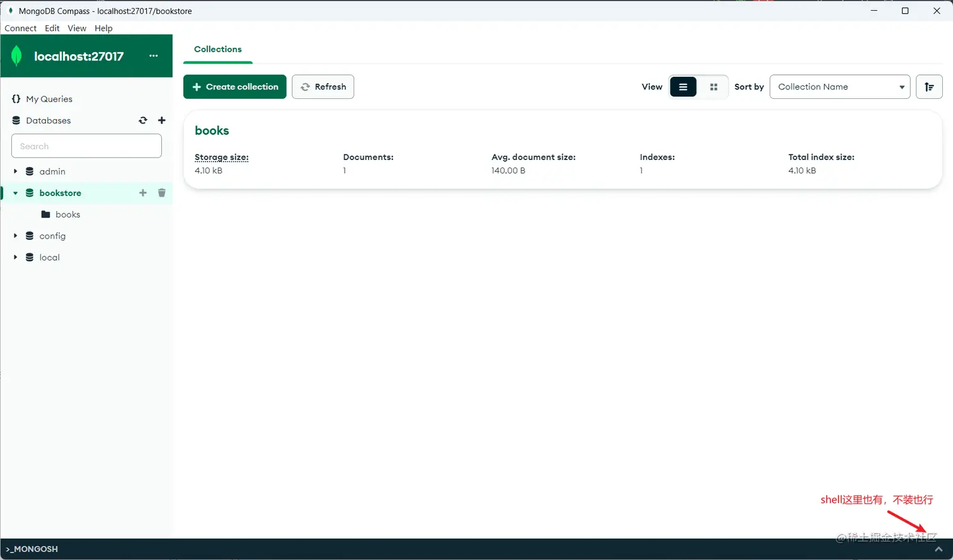953x560 pixels.
Task: Close the MongoDB Compass window
Action: (x=937, y=11)
